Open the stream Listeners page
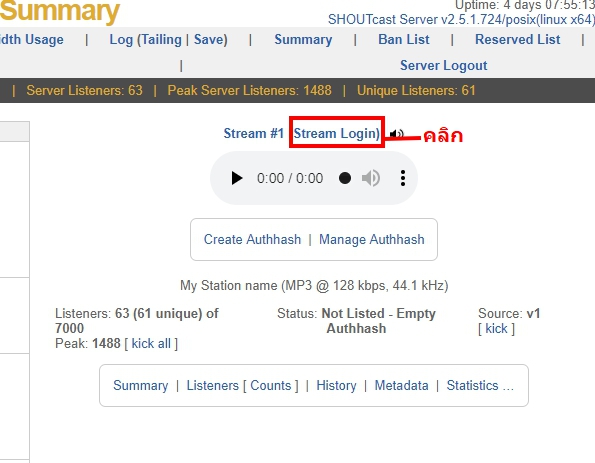Viewport: 595px width, 463px height. [212, 385]
